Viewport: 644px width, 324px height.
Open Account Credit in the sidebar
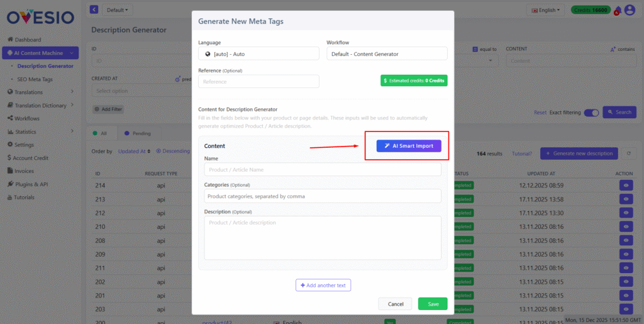(x=31, y=158)
